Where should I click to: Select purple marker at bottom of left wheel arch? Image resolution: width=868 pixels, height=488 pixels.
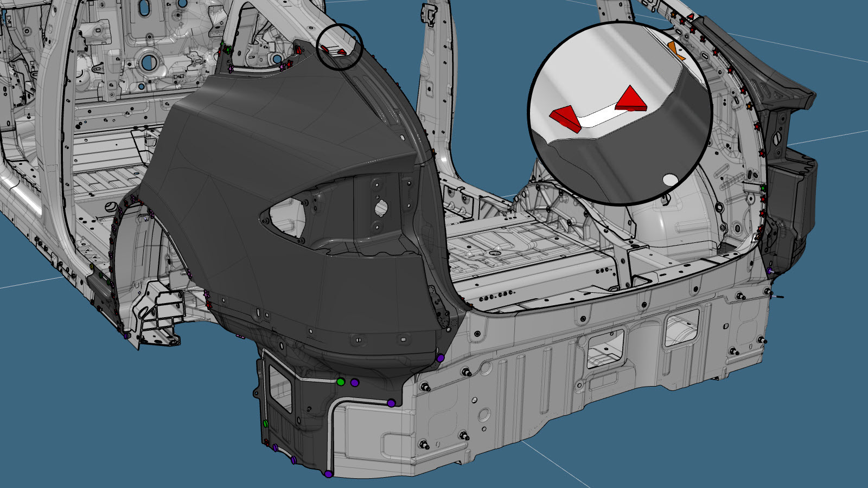click(x=126, y=336)
